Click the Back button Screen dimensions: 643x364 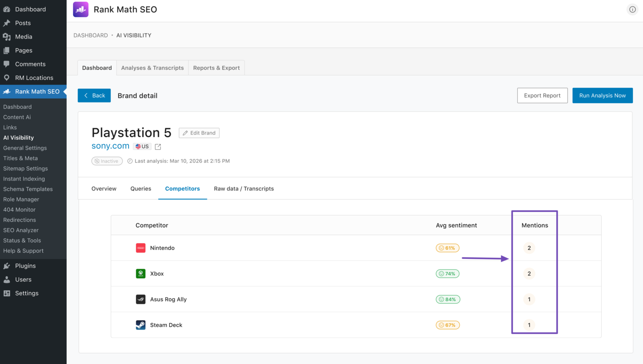pyautogui.click(x=94, y=95)
